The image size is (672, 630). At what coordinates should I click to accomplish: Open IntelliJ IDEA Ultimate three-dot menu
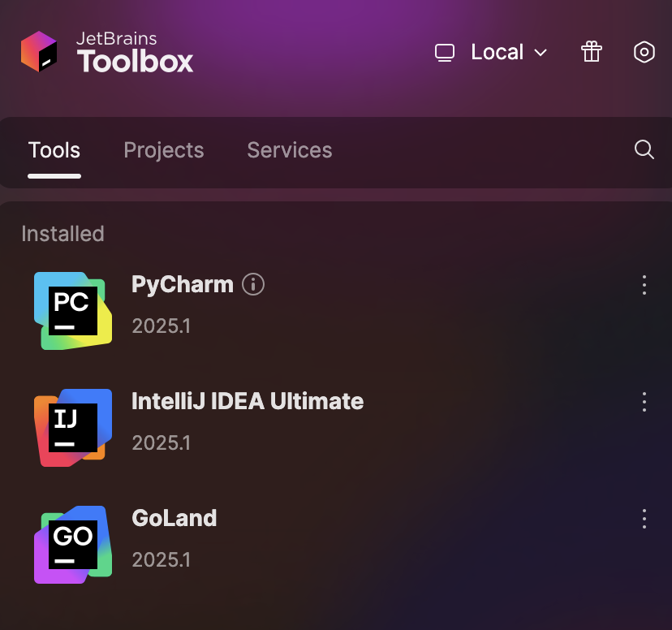click(644, 402)
